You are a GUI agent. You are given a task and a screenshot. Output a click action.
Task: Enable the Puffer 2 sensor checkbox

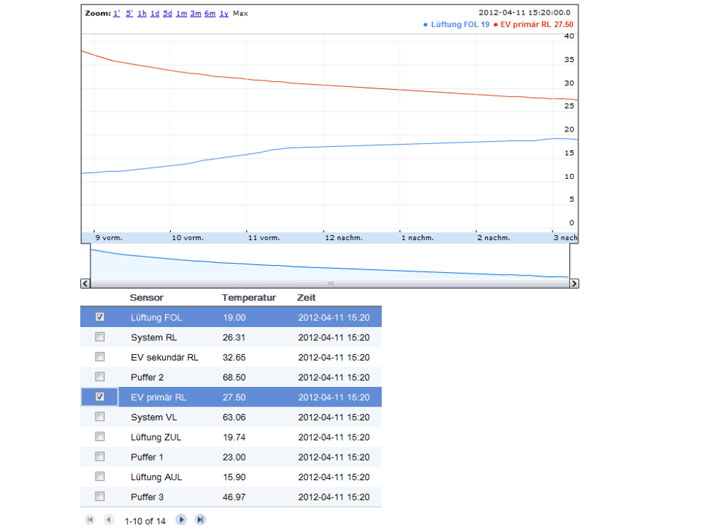coord(100,377)
